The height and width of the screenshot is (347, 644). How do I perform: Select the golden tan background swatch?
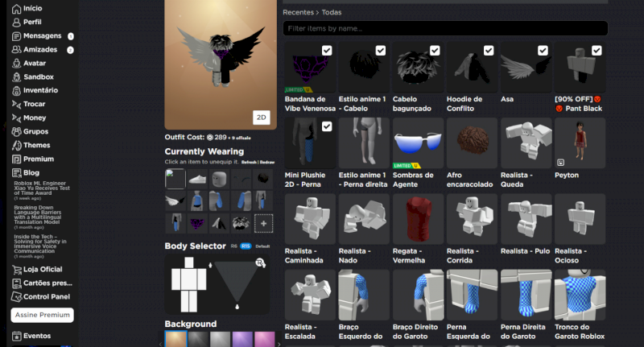pyautogui.click(x=176, y=339)
